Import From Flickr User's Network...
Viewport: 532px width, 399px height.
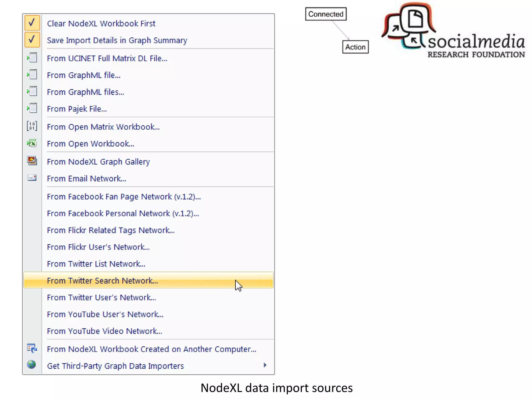[98, 247]
